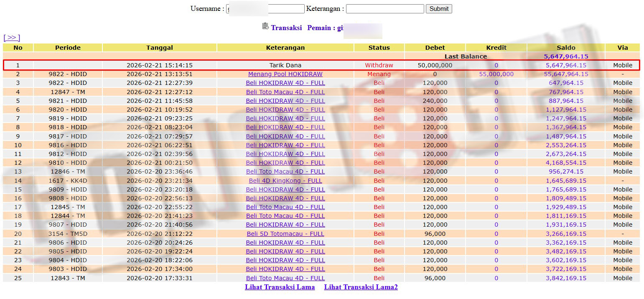Open Lihat Transaksi Lama link

point(280,287)
